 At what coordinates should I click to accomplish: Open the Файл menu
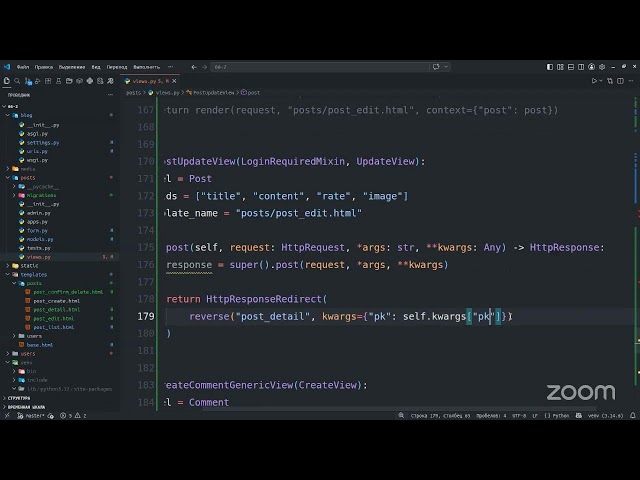[x=22, y=67]
